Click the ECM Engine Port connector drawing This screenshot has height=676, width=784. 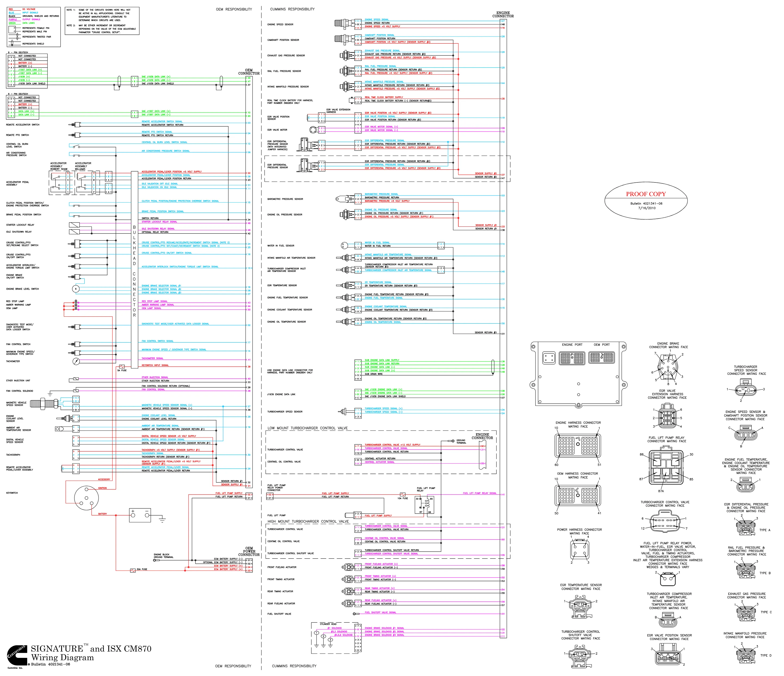click(x=572, y=358)
